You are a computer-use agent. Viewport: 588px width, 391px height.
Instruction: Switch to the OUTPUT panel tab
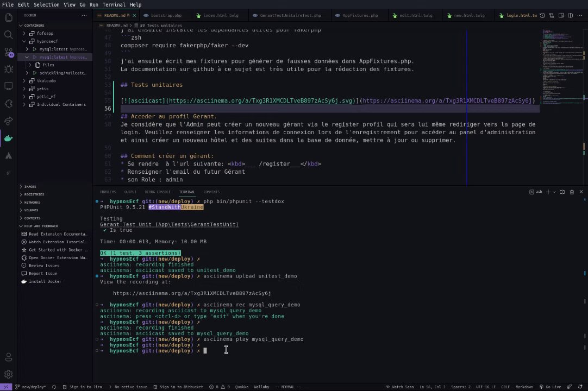tap(130, 192)
